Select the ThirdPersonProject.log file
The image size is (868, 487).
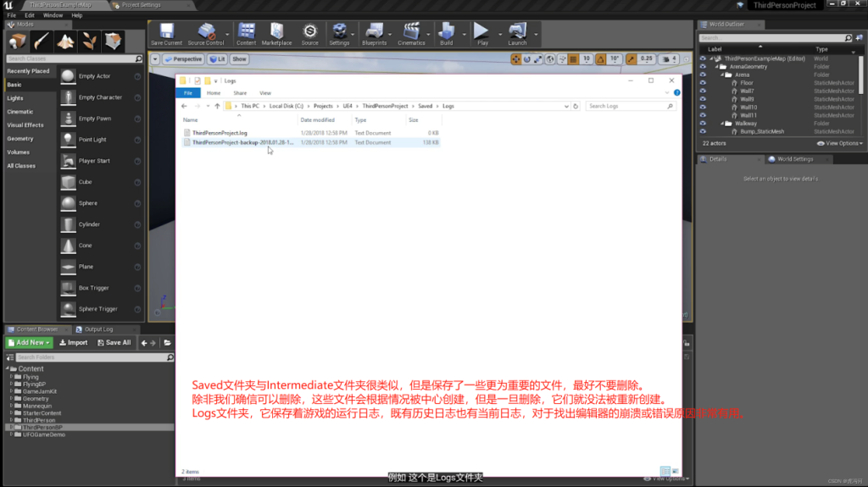(220, 133)
